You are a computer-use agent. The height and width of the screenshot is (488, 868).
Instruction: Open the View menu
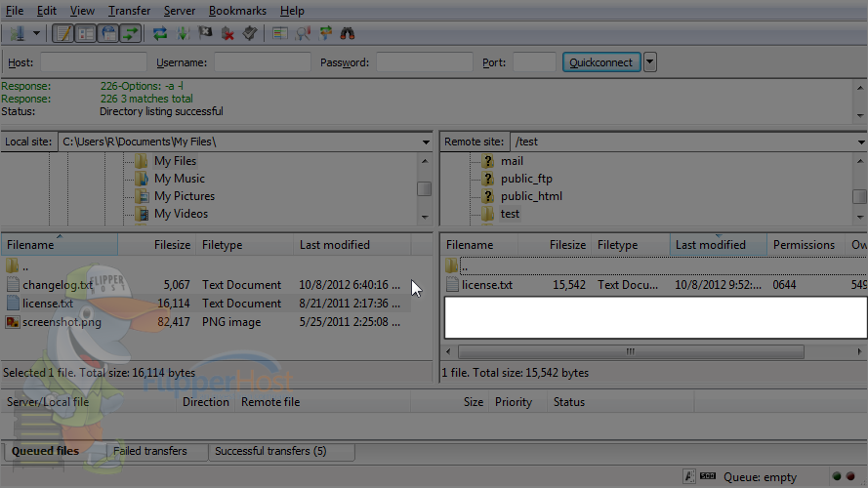coord(82,11)
